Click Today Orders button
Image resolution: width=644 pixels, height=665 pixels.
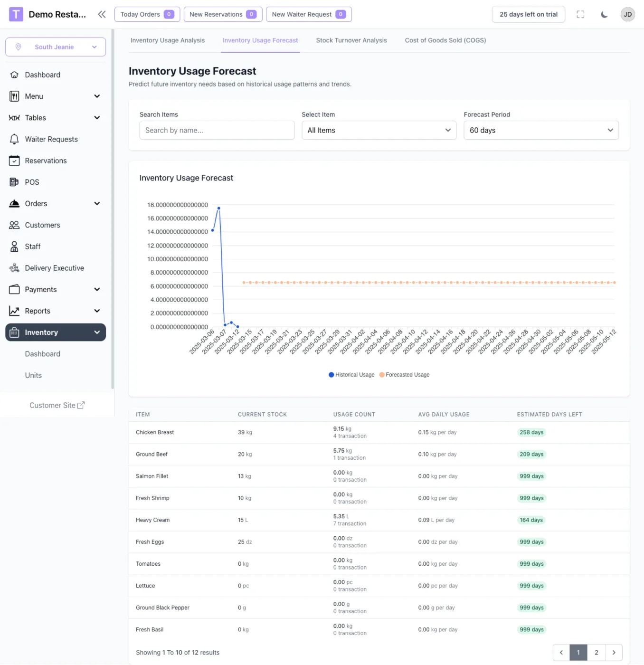coord(147,14)
